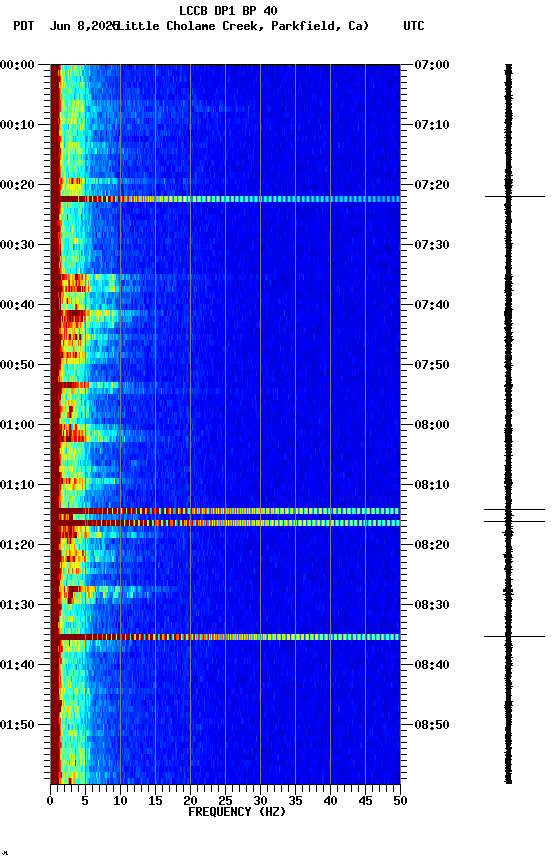The height and width of the screenshot is (864, 552).
Task: Click the "Little Cholame Creek, Parkfield, Ca)" station text
Action: (243, 26)
